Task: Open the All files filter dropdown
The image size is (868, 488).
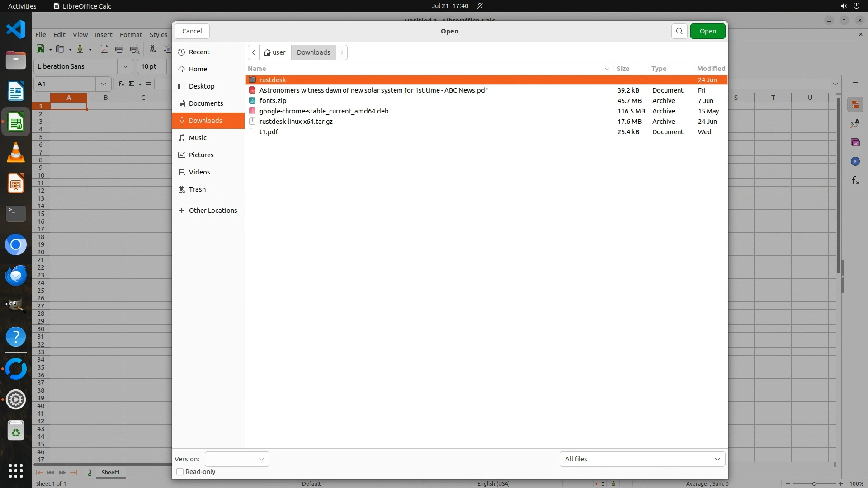Action: pyautogui.click(x=642, y=459)
